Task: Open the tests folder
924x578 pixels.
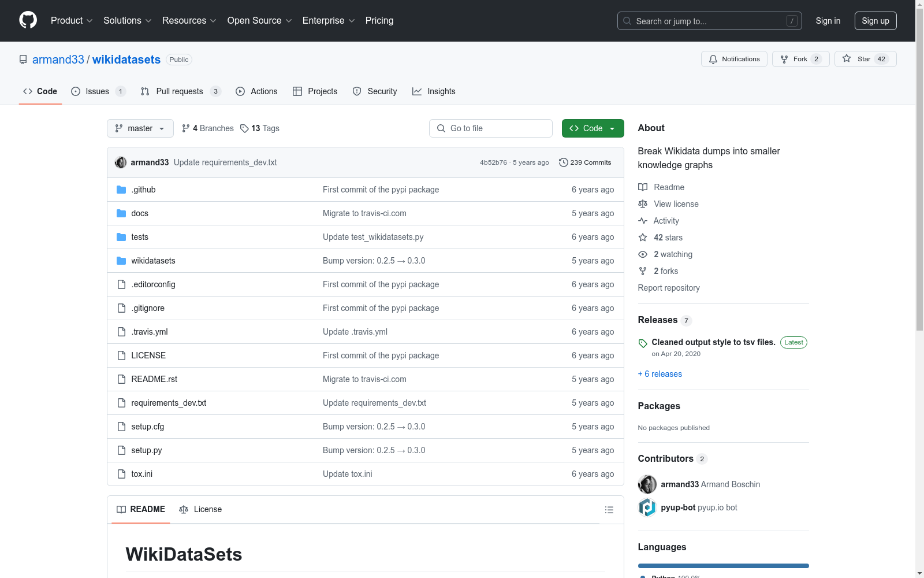Action: tap(140, 237)
